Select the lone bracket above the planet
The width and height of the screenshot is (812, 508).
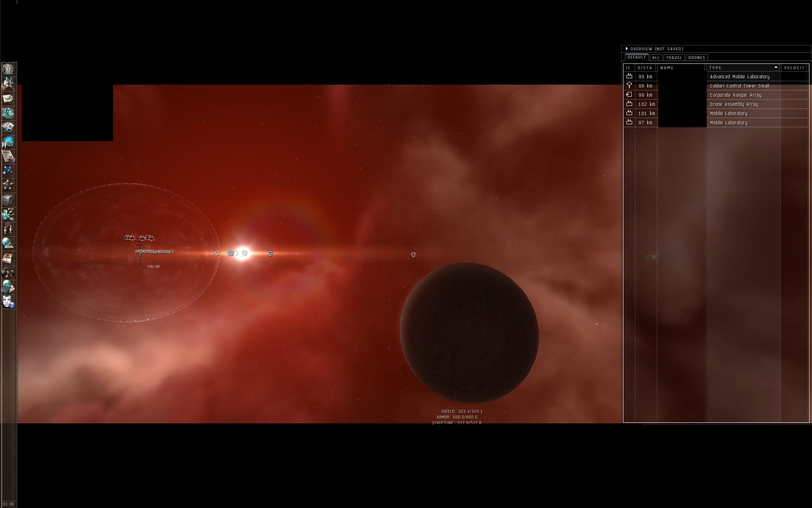(413, 254)
